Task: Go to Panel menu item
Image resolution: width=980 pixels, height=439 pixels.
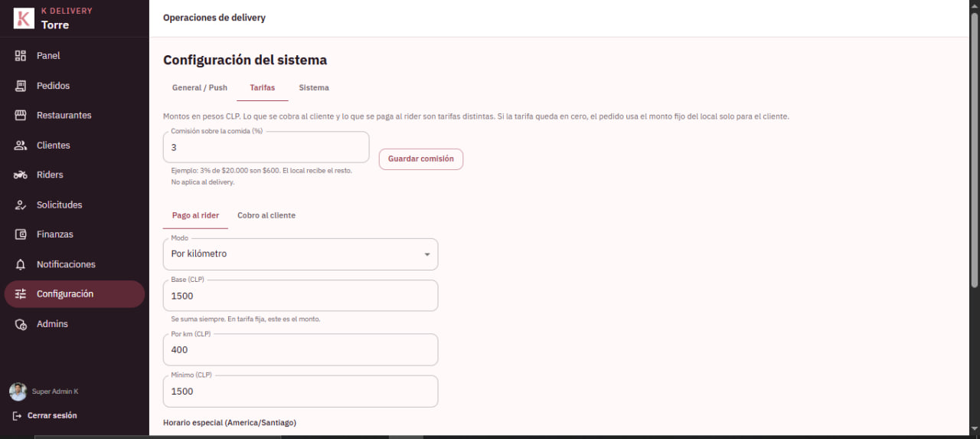Action: click(74, 56)
